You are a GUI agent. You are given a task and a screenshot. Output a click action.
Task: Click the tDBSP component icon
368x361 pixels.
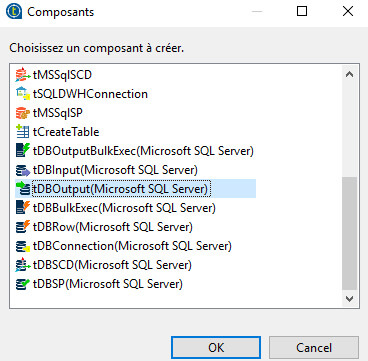click(x=23, y=284)
